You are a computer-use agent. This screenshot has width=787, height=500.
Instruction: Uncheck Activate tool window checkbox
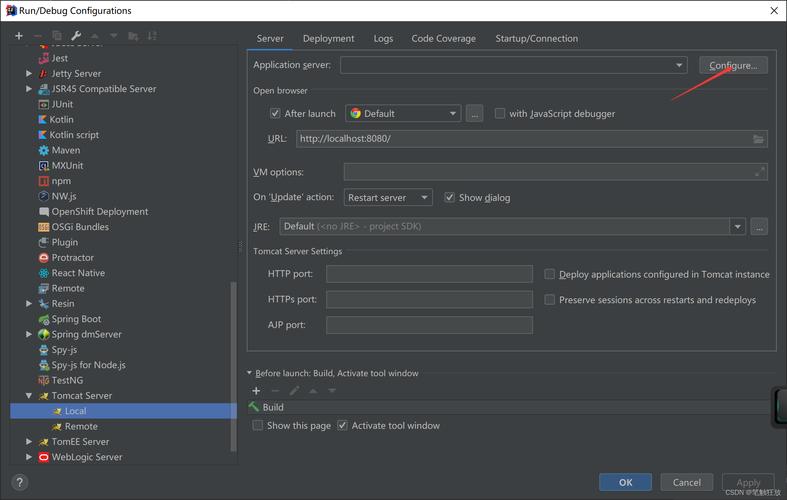(x=342, y=425)
